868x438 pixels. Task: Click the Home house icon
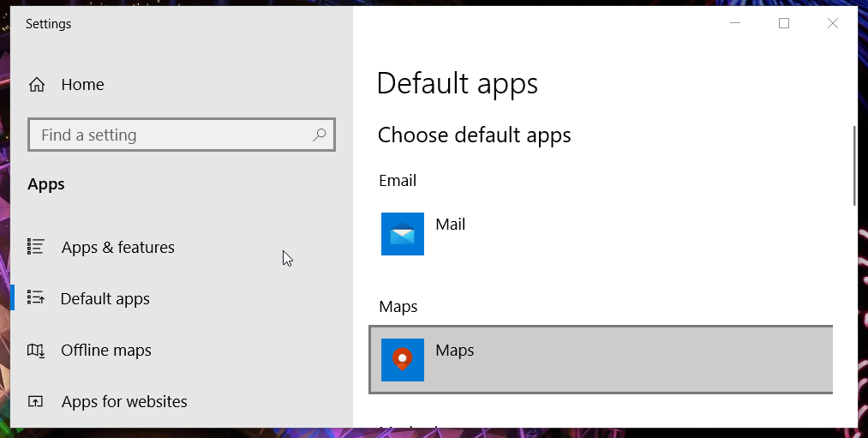coord(37,85)
